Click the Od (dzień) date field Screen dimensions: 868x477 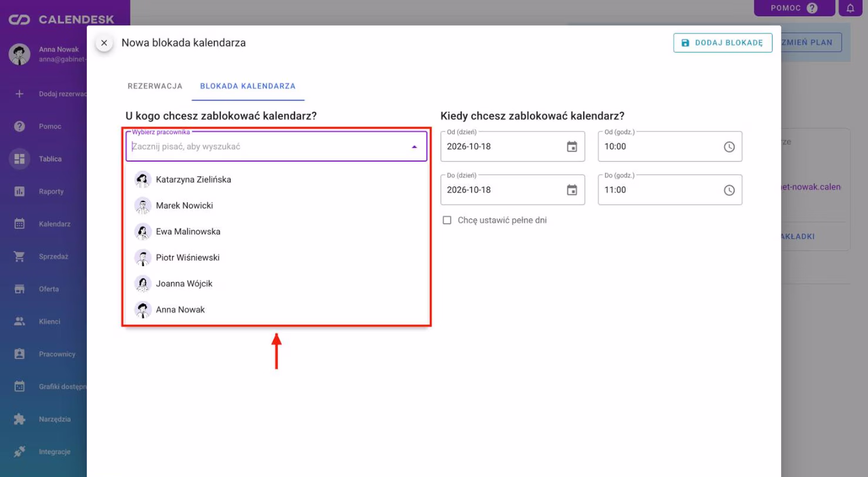(x=513, y=147)
